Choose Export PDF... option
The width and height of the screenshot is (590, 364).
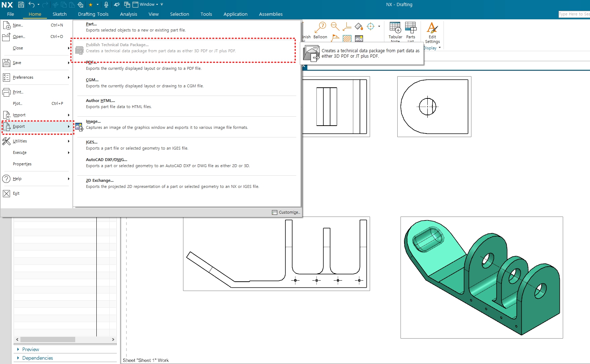point(186,65)
